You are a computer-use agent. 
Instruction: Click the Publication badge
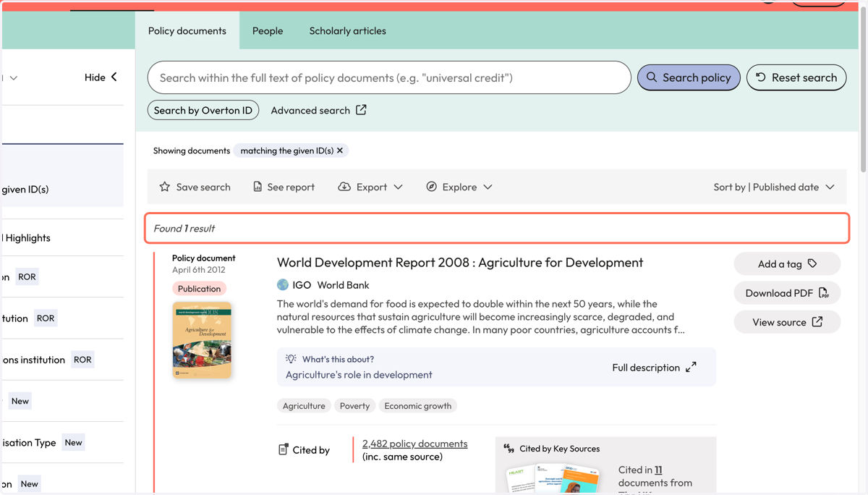pyautogui.click(x=199, y=289)
